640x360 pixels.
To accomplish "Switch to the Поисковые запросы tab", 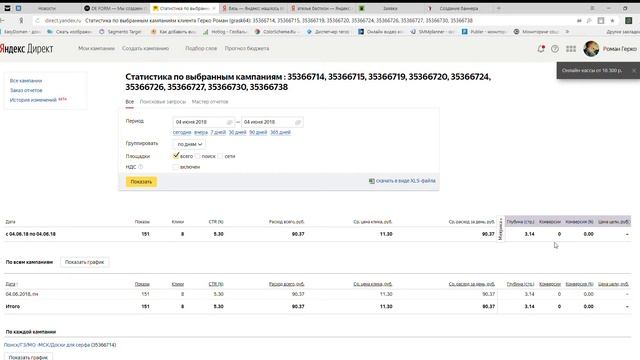I will (163, 102).
